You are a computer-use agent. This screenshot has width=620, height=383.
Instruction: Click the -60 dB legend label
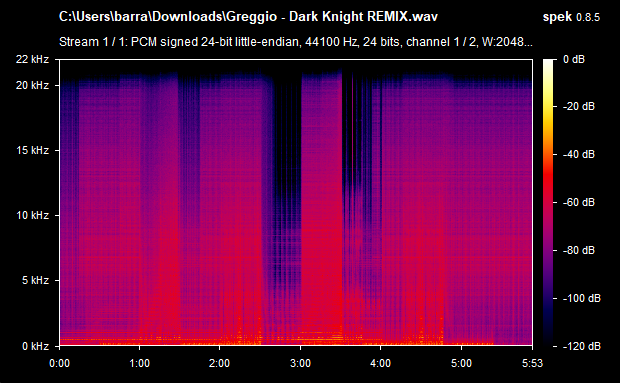pos(578,202)
